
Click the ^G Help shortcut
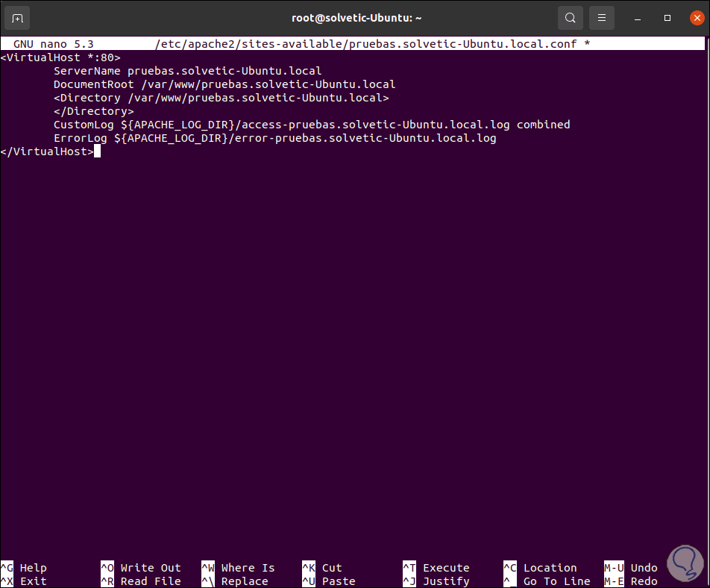24,568
